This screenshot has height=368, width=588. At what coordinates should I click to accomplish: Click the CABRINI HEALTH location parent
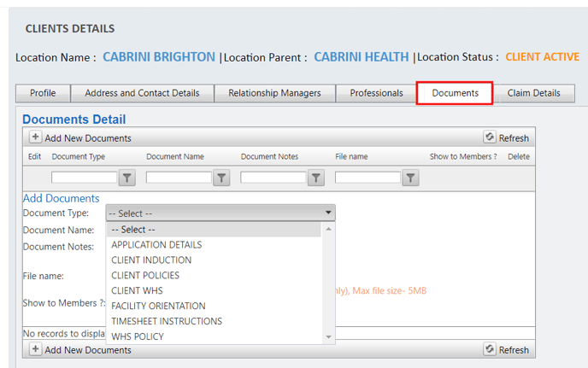click(362, 57)
